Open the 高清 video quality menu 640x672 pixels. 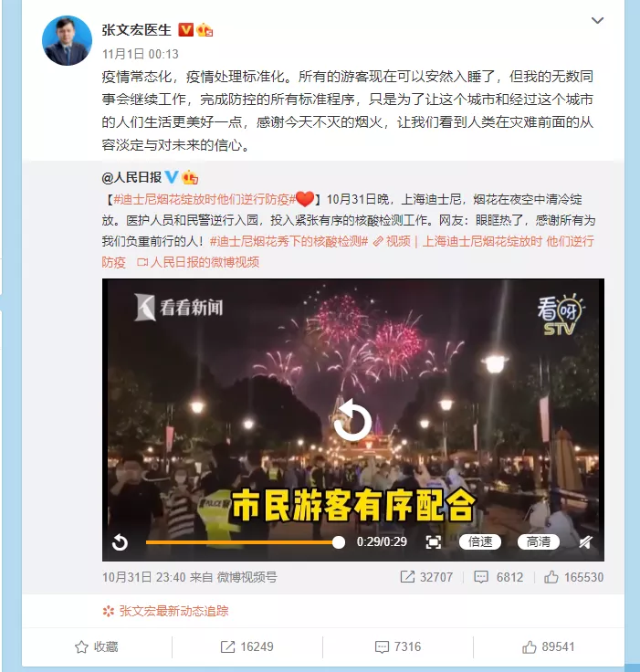coord(539,541)
